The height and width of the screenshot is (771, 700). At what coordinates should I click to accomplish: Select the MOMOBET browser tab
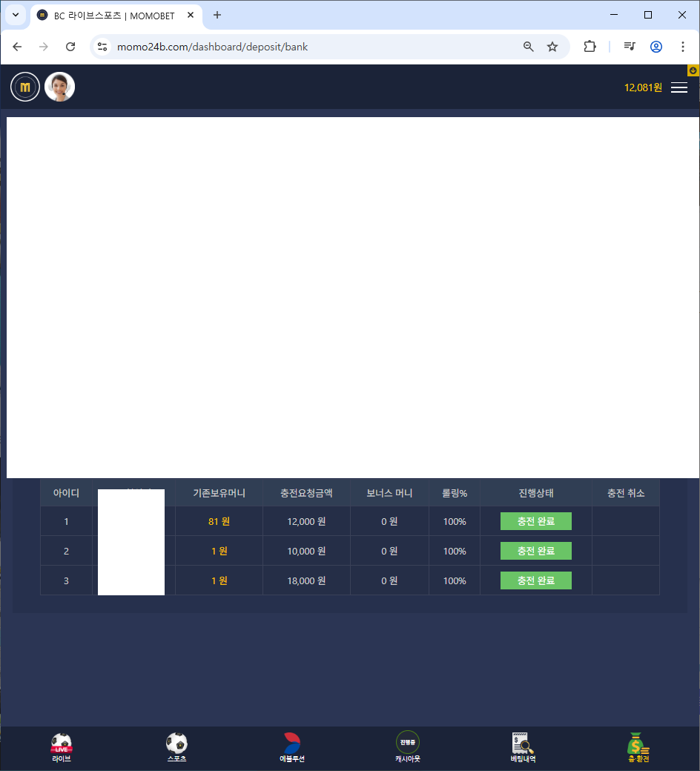click(x=113, y=16)
